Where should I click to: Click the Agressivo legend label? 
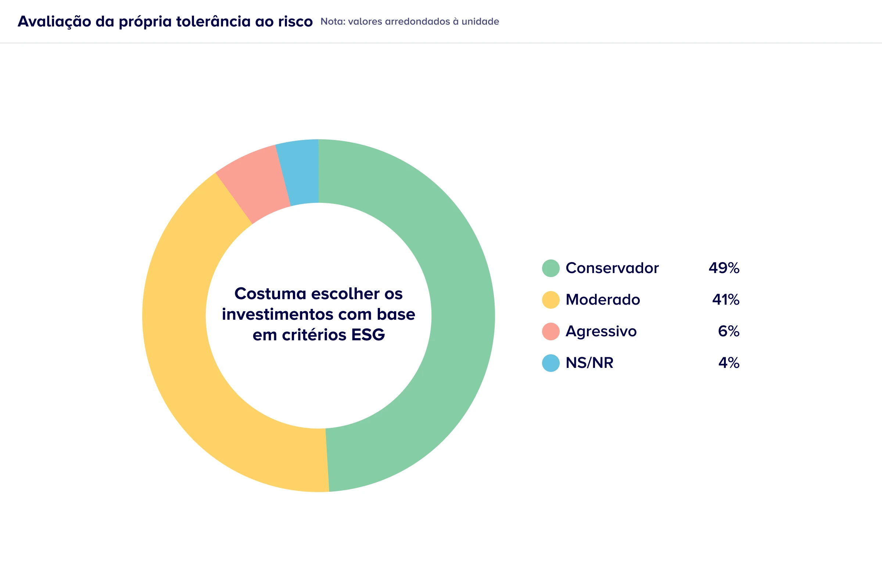[x=601, y=331]
